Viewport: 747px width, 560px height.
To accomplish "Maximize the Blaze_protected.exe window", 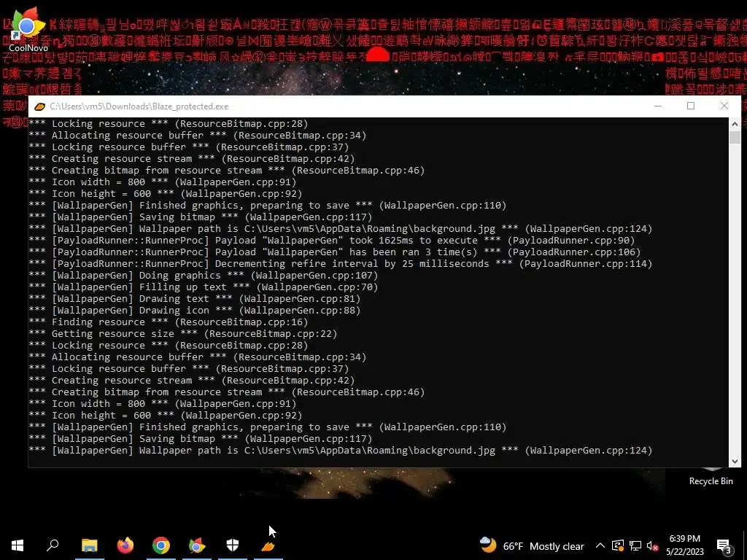I will (x=691, y=106).
